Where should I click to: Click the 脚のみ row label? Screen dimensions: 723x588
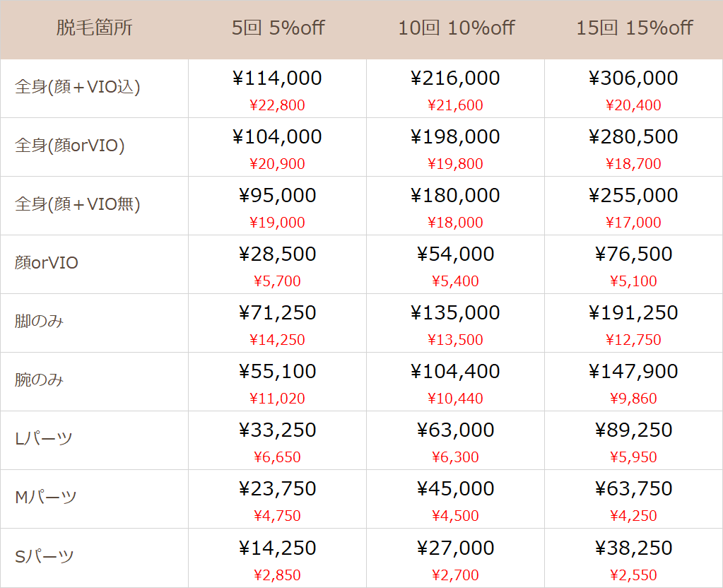39,321
